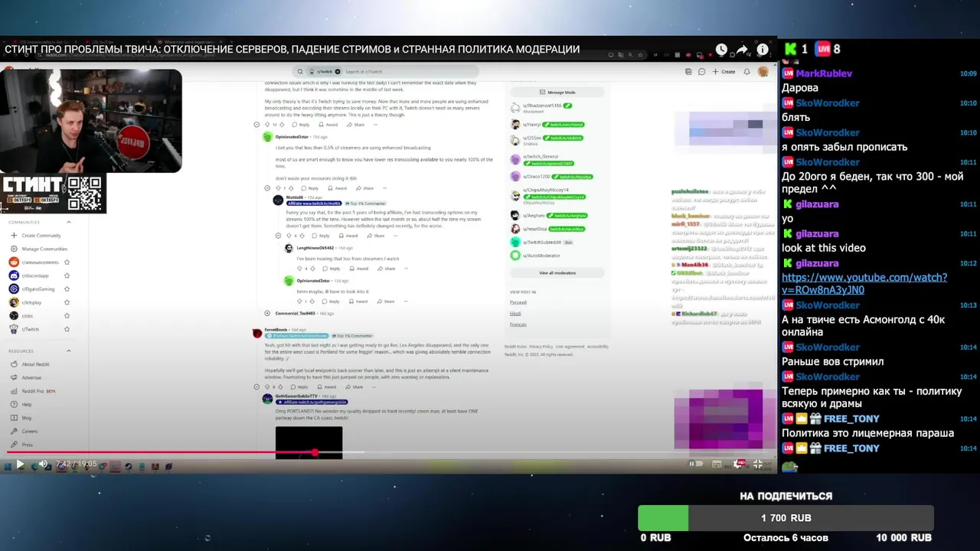Open GothGamerGoblinTTV profile
This screenshot has height=551, width=980.
point(296,396)
